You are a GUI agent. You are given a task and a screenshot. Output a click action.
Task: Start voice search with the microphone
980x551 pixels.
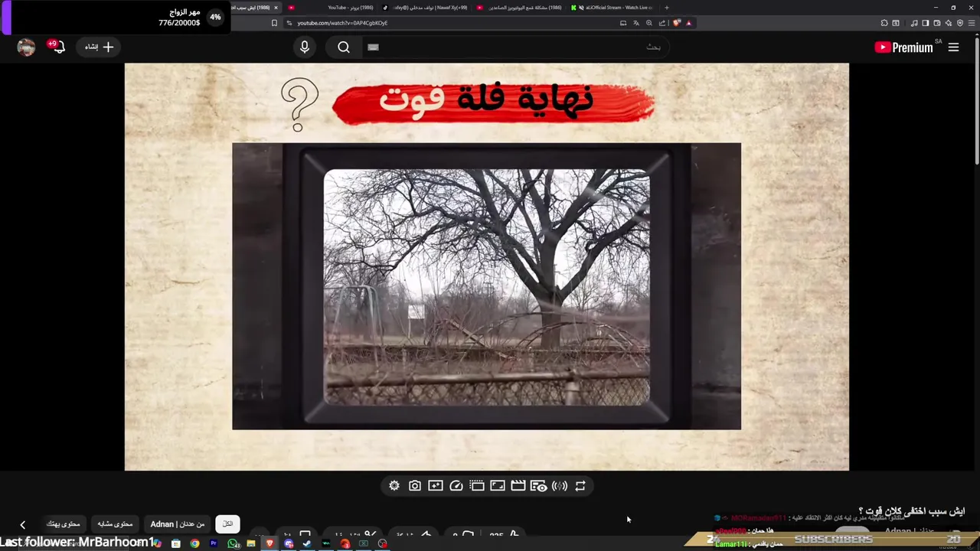[305, 47]
